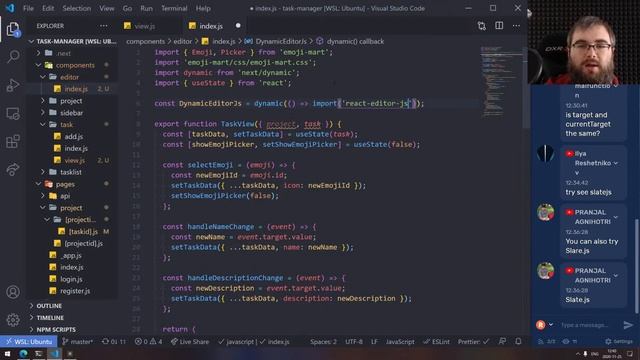
Task: Open the Live Share view icon
Action: (13, 169)
